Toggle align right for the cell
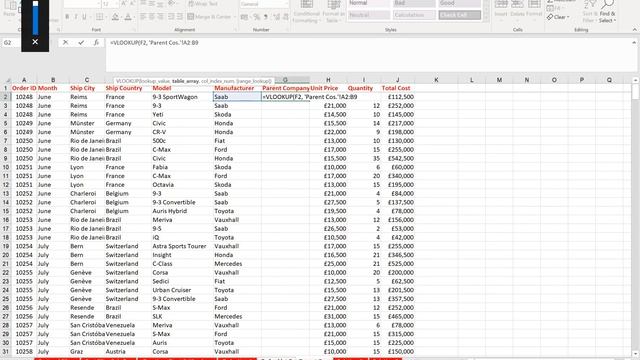The width and height of the screenshot is (640, 360). coord(161,17)
